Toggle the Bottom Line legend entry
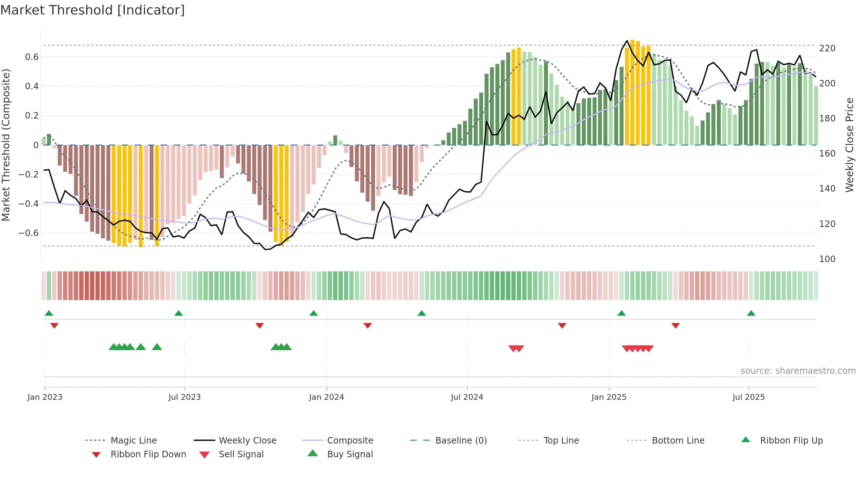 pyautogui.click(x=665, y=440)
